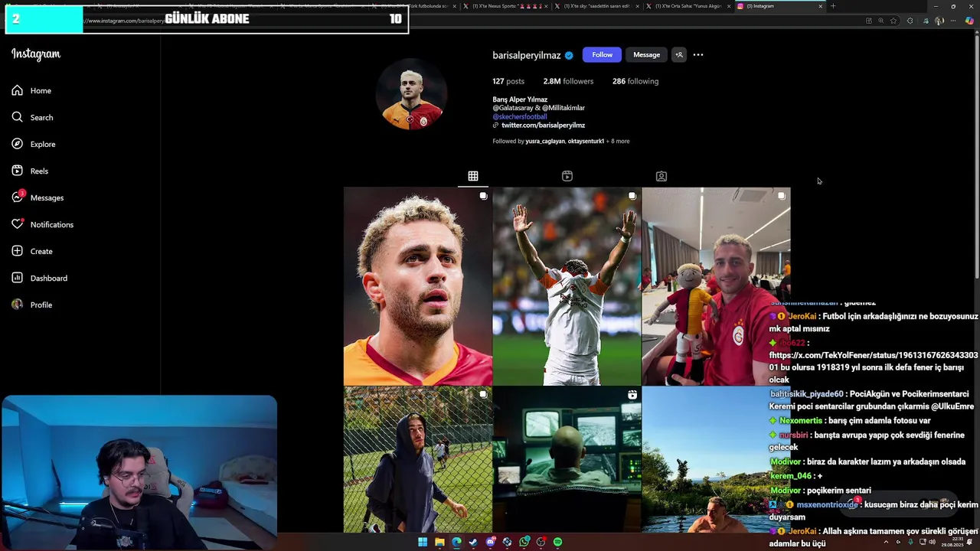Click the username yusra_caglayan in followed-by
Screen dimensions: 980x551
click(x=545, y=141)
